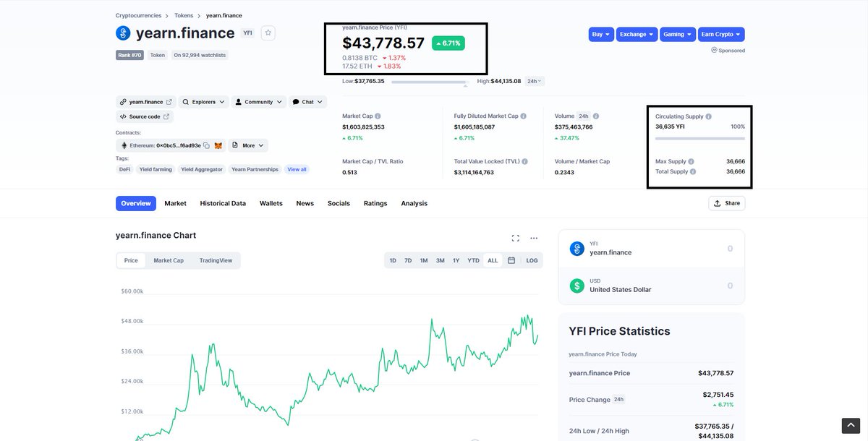The height and width of the screenshot is (441, 868).
Task: Click the Volume 24h info icon
Action: coord(596,116)
